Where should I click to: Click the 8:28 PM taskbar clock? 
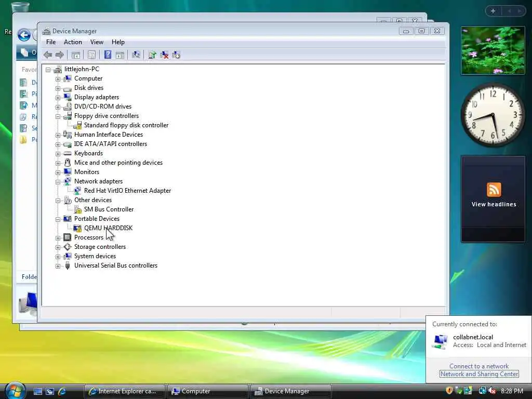[x=512, y=391]
